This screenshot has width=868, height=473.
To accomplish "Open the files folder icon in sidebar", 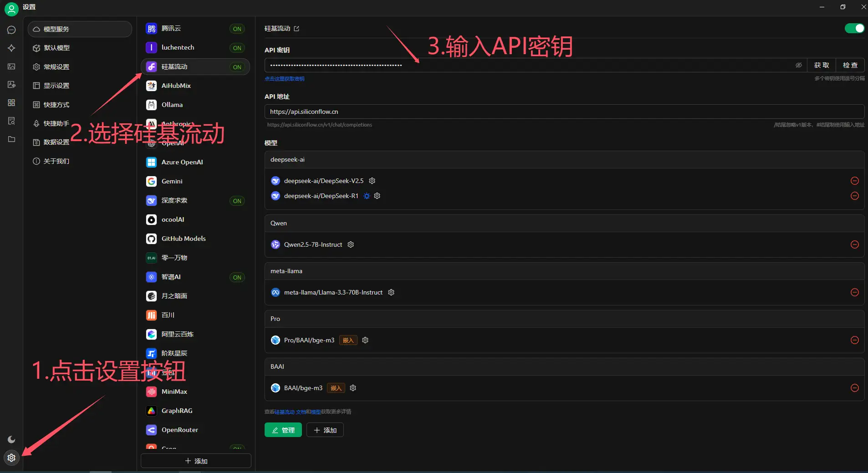I will pos(11,139).
